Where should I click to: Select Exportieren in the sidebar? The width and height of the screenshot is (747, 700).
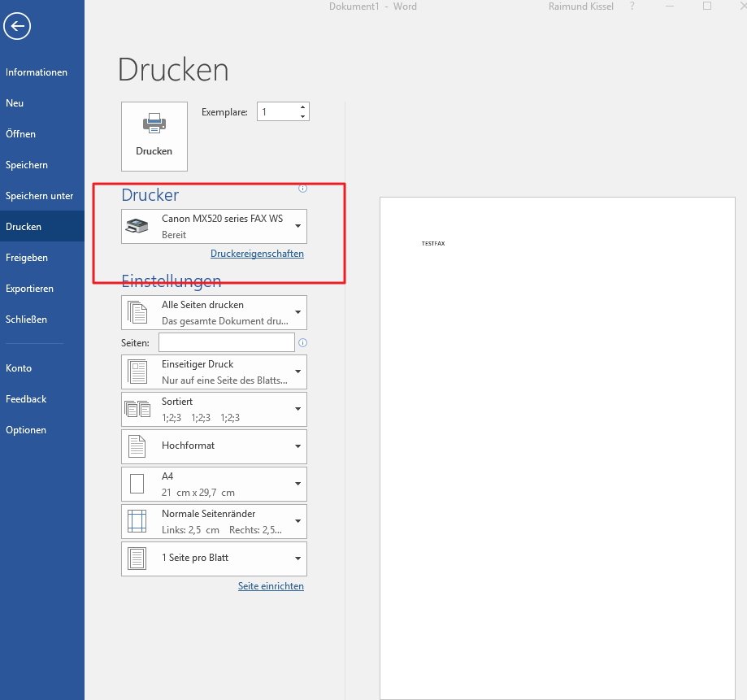point(42,289)
